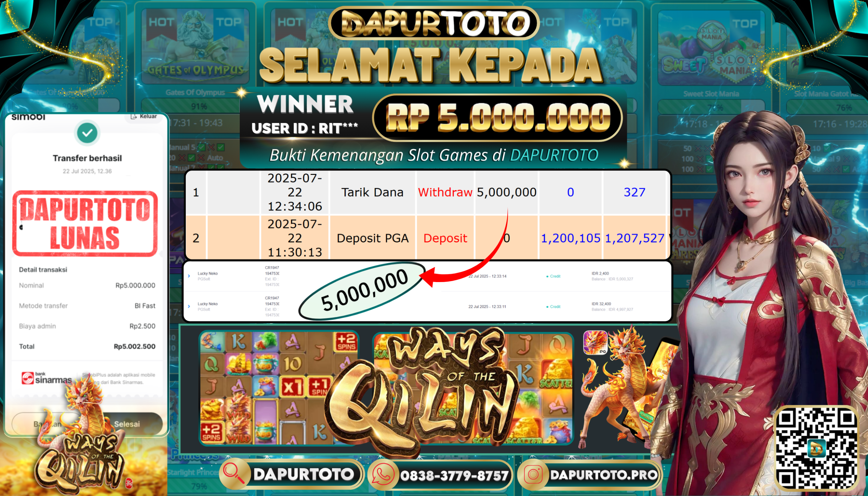Viewport: 868px width, 496px height.
Task: Click the green transfer success checkmark icon
Action: click(x=87, y=133)
